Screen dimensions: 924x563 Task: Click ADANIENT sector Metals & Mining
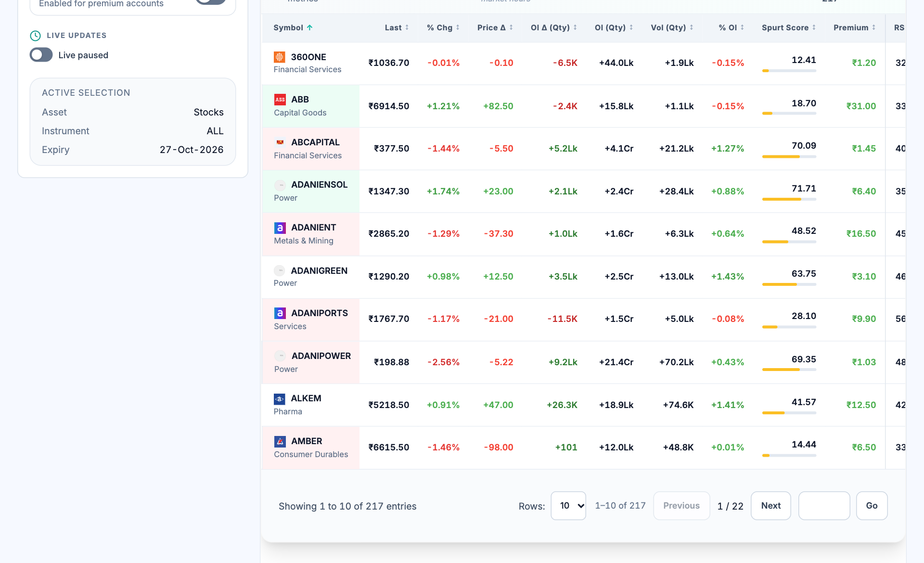(304, 241)
